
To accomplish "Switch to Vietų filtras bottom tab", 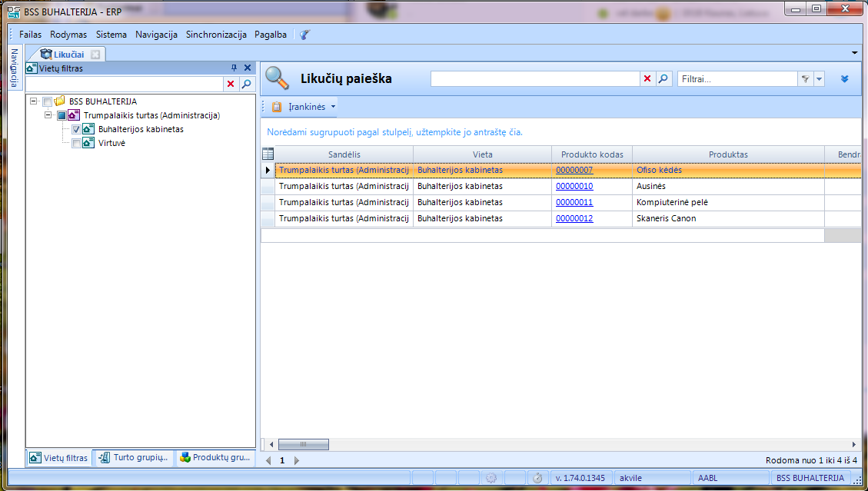I will click(x=58, y=458).
